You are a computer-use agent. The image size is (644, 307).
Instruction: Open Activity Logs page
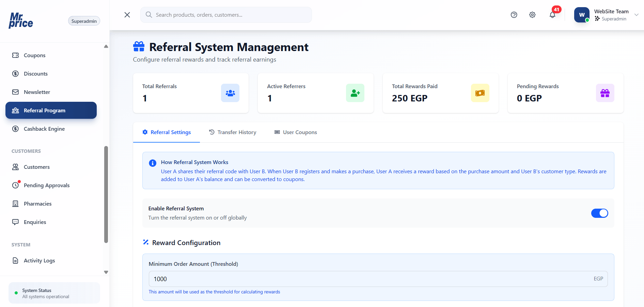tap(51, 260)
